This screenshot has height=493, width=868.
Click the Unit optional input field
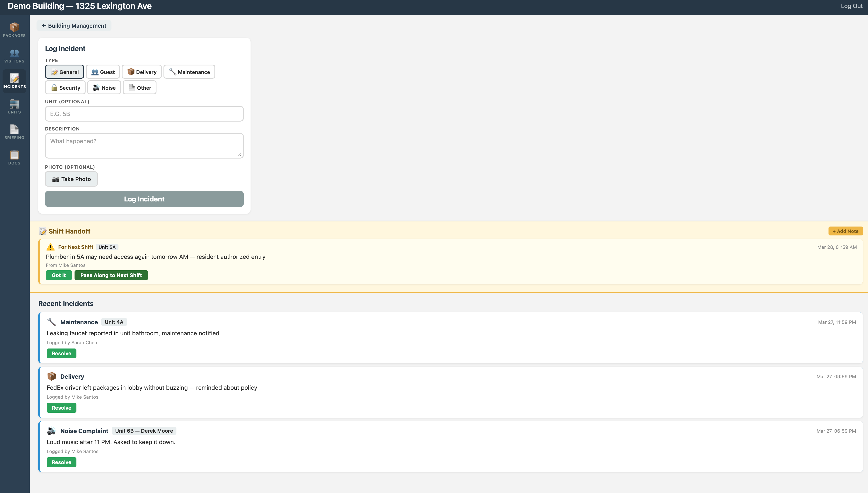click(x=144, y=113)
